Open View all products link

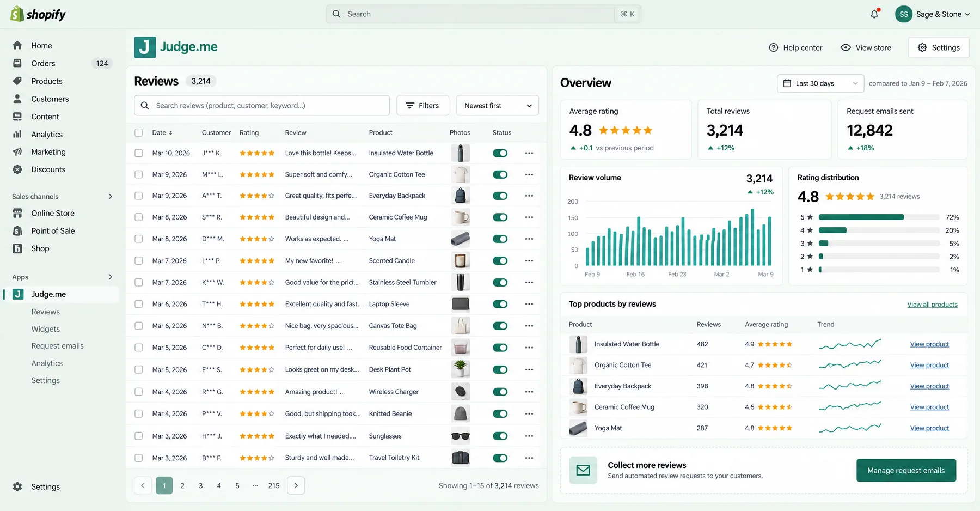point(932,305)
